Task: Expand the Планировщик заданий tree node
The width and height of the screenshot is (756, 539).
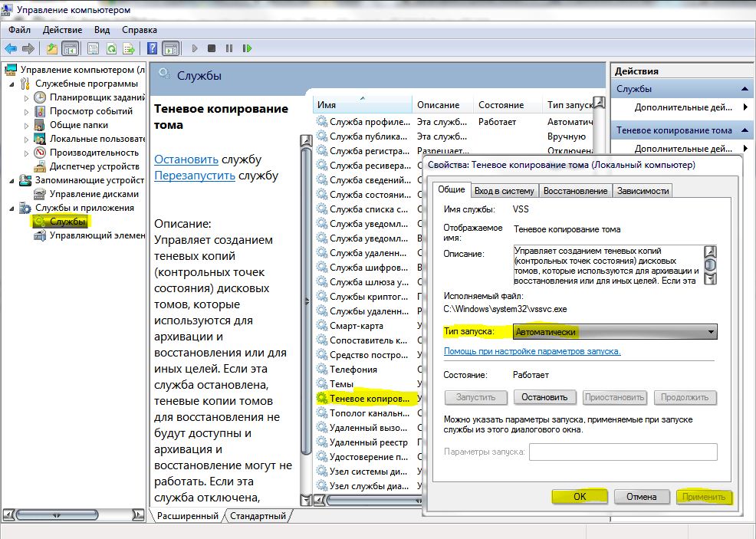Action: 27,97
